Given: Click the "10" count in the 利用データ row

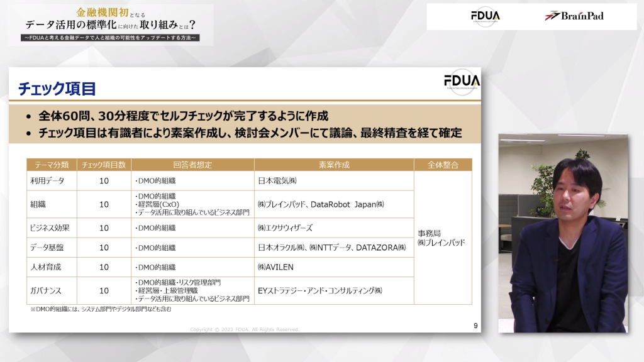Looking at the screenshot, I should (104, 180).
